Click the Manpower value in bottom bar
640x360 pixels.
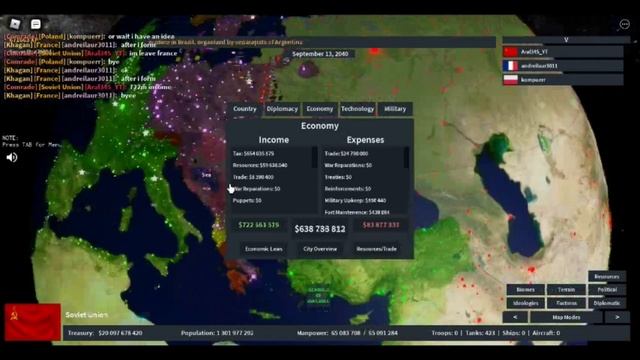364,333
